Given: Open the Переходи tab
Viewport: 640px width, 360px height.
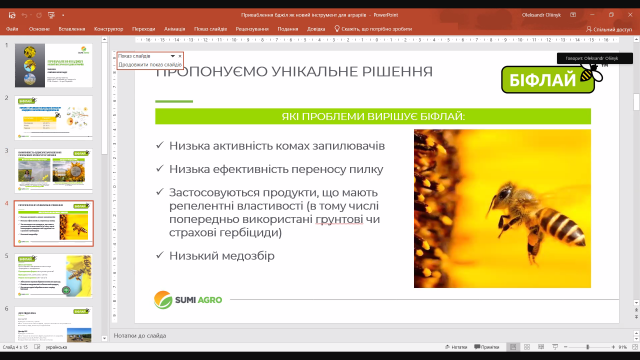Looking at the screenshot, I should (144, 29).
